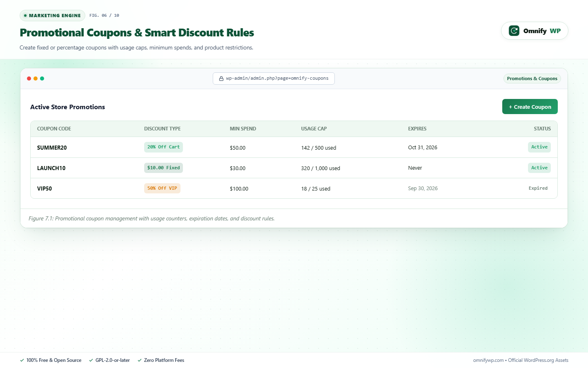This screenshot has height=368, width=588.
Task: Select the SUMMER20 coupon code
Action: [52, 148]
